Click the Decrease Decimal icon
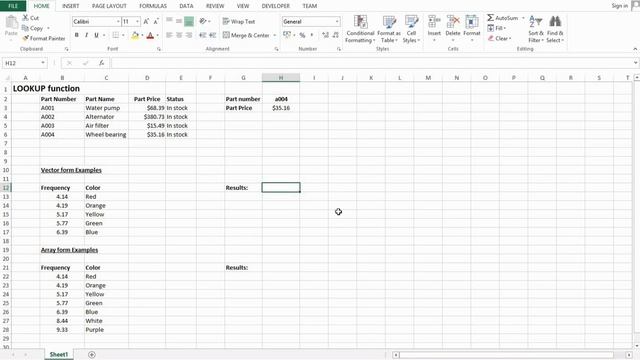The height and width of the screenshot is (360, 640). (336, 36)
